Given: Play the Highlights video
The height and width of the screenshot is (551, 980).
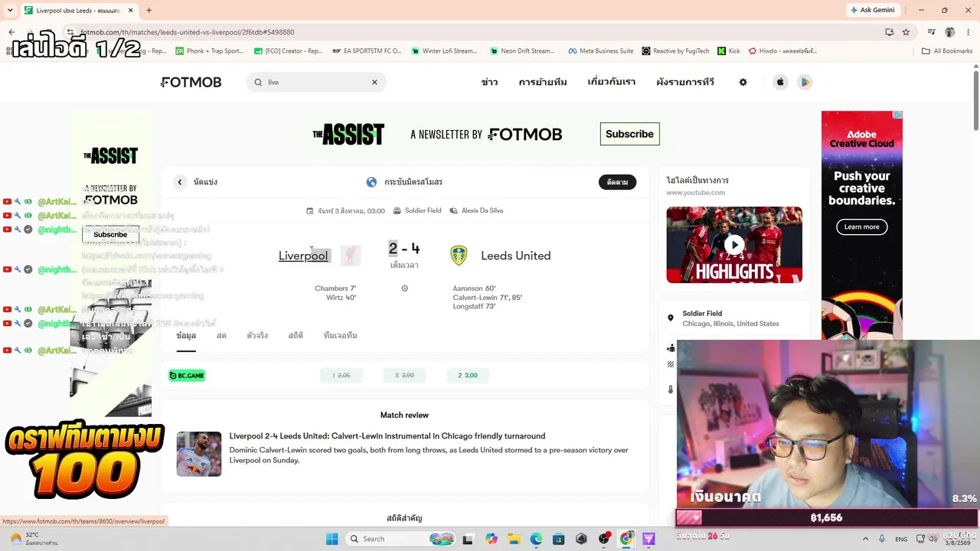Looking at the screenshot, I should coord(734,245).
